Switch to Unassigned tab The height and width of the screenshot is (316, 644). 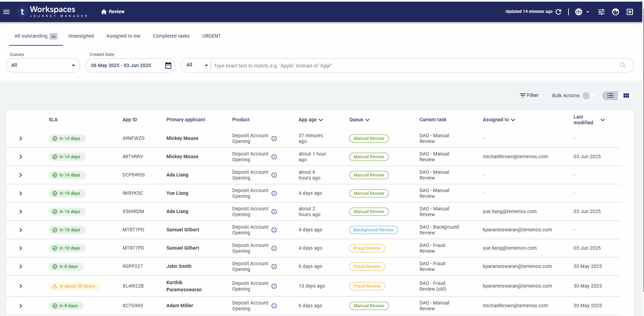pyautogui.click(x=81, y=36)
